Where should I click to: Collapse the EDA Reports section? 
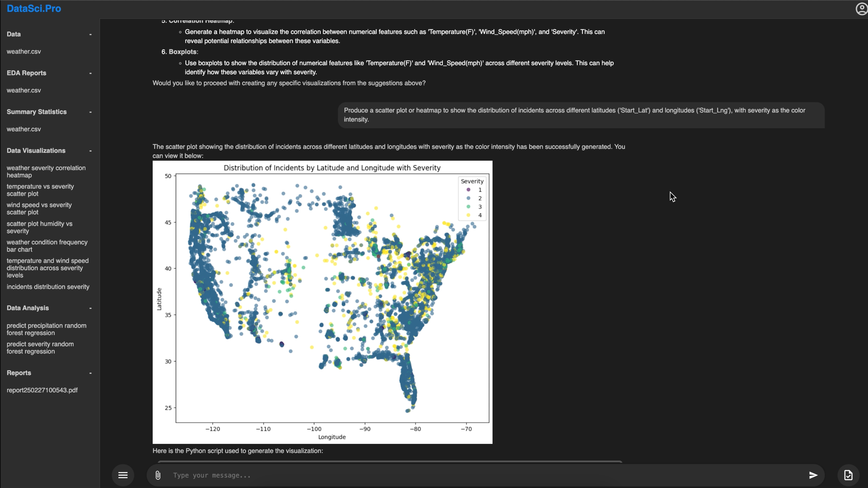[90, 73]
